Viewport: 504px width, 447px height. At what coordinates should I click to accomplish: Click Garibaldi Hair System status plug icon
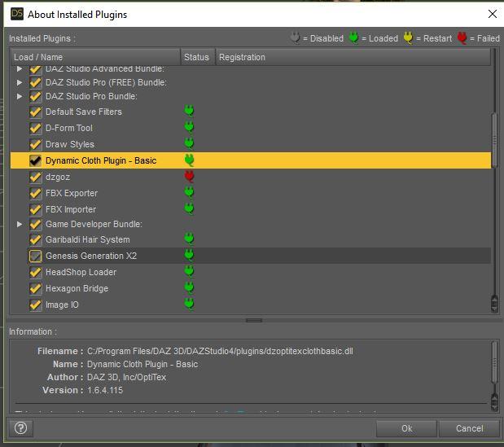[189, 239]
